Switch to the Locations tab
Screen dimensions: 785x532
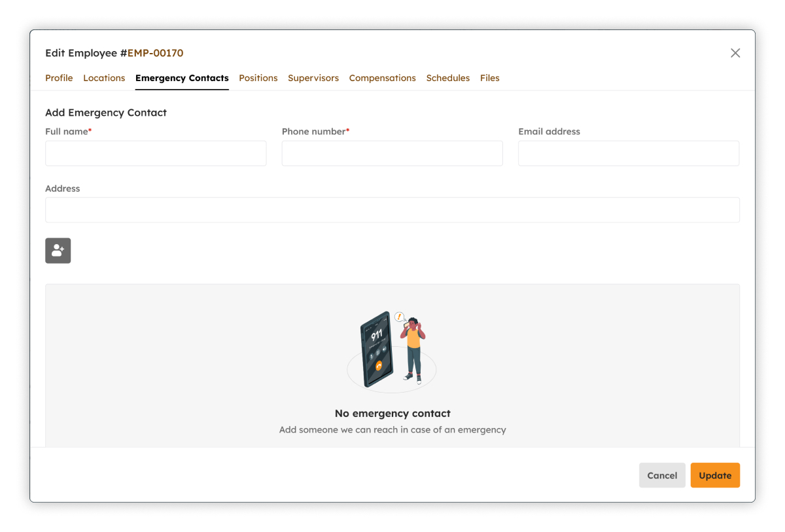[x=104, y=78]
